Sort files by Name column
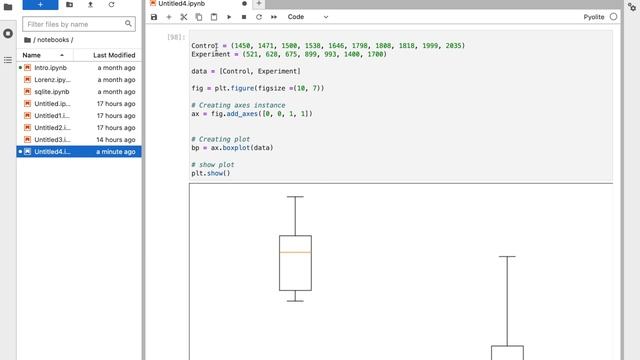The image size is (640, 360). (44, 55)
